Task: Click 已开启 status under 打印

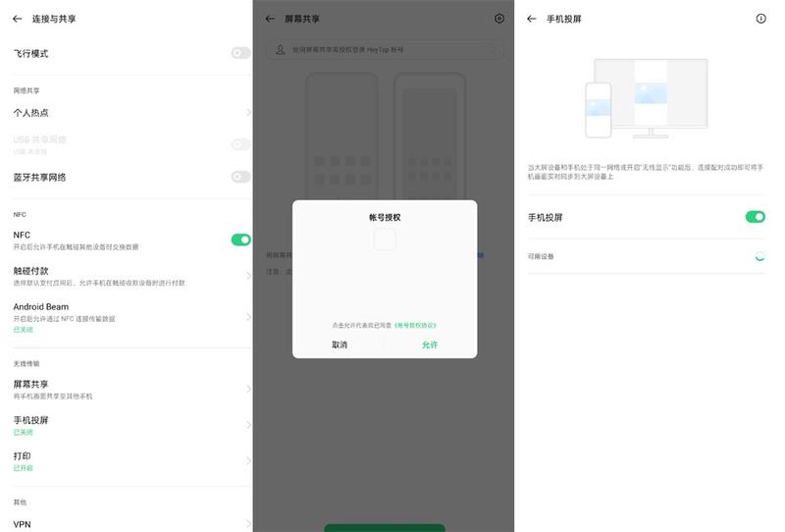Action: [23, 468]
